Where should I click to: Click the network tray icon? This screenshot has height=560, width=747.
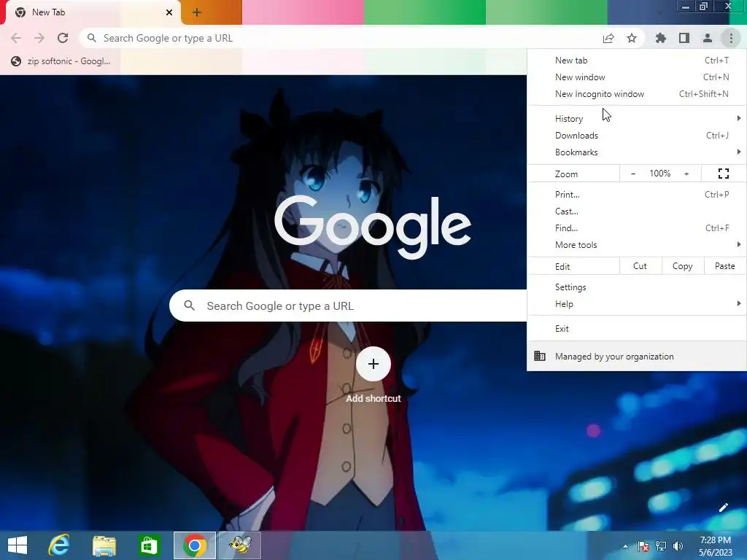pyautogui.click(x=661, y=546)
